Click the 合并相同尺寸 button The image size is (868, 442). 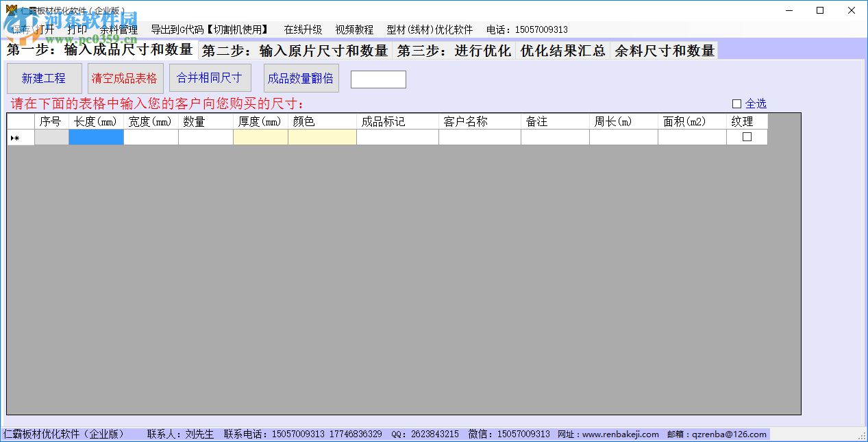click(210, 77)
